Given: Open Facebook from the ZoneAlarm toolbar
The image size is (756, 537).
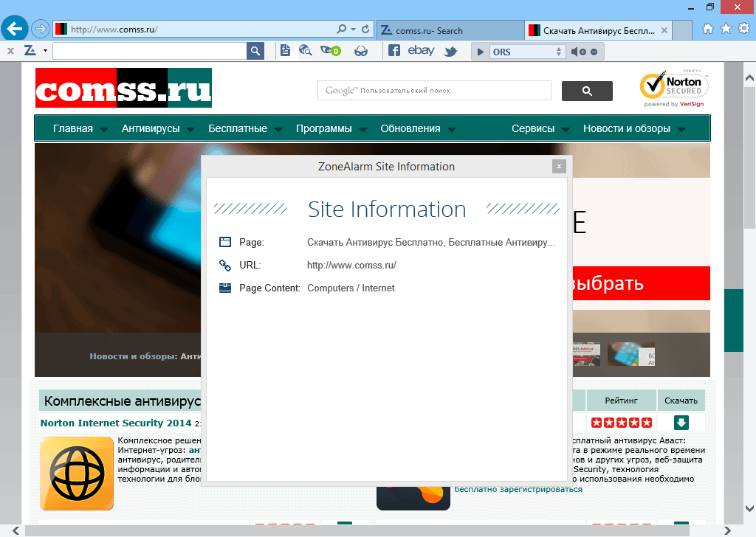Looking at the screenshot, I should pyautogui.click(x=394, y=51).
